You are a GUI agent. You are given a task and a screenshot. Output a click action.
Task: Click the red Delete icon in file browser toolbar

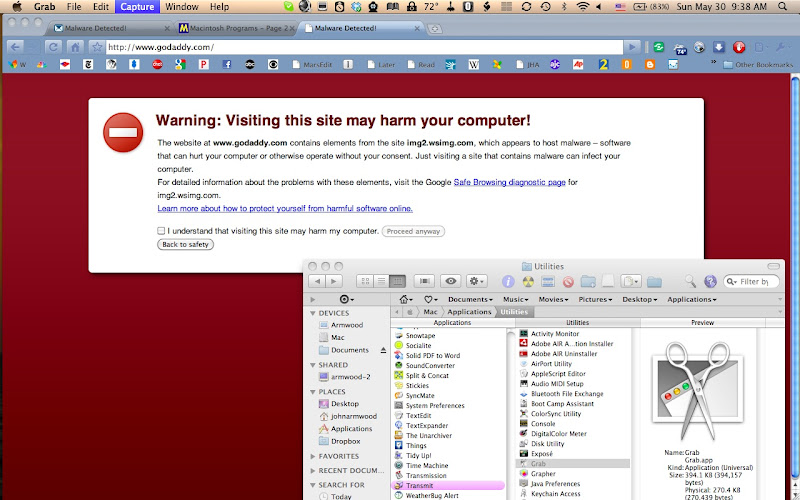tap(568, 281)
